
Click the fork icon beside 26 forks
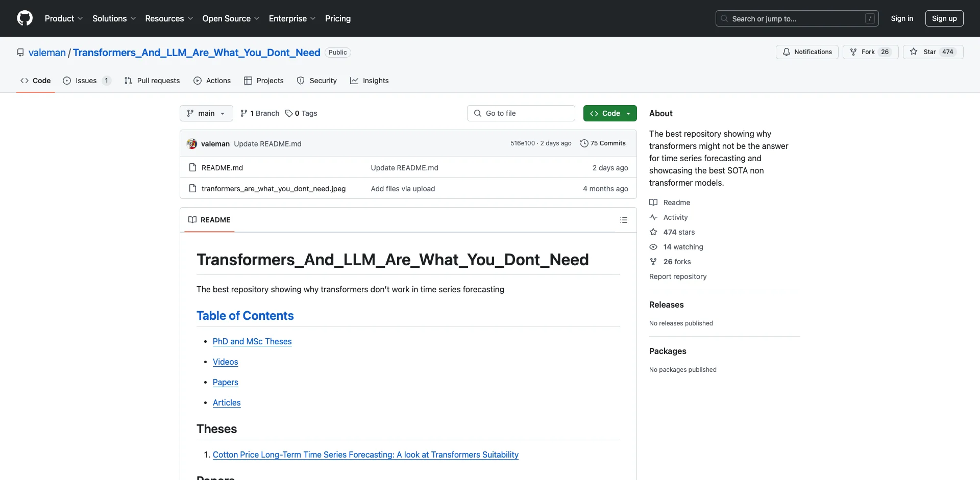click(653, 262)
